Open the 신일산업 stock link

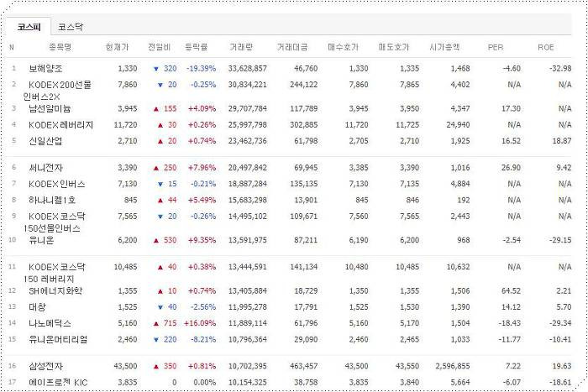45,141
